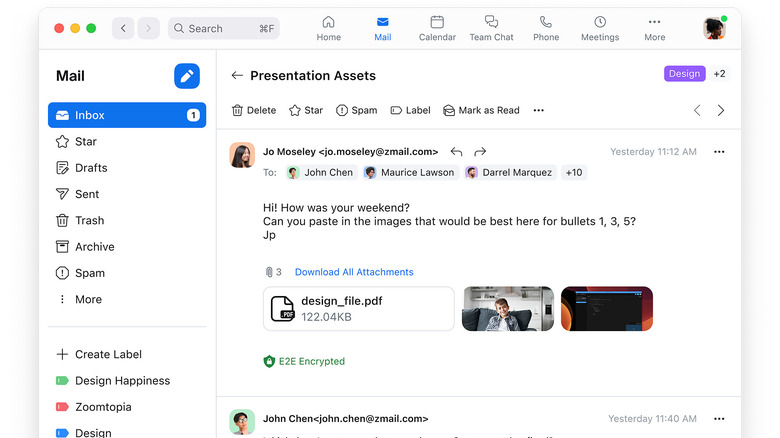The image size is (780, 438).
Task: Click Download All Attachments link
Action: click(x=354, y=272)
